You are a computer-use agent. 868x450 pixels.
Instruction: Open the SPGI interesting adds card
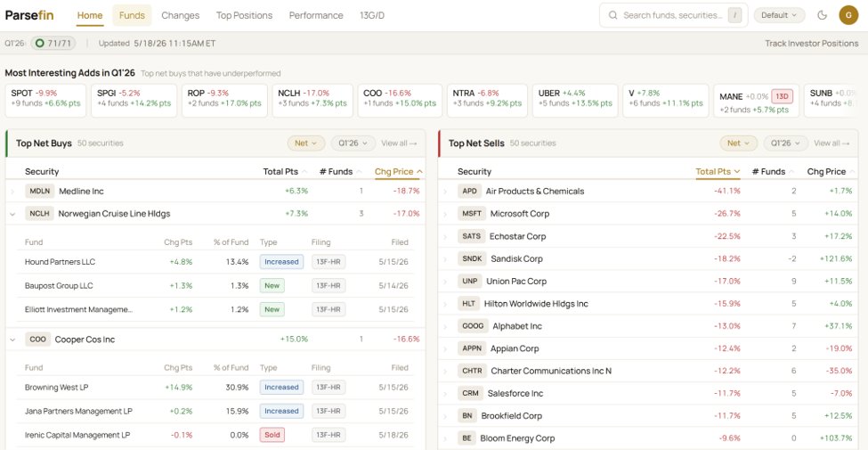(x=134, y=101)
